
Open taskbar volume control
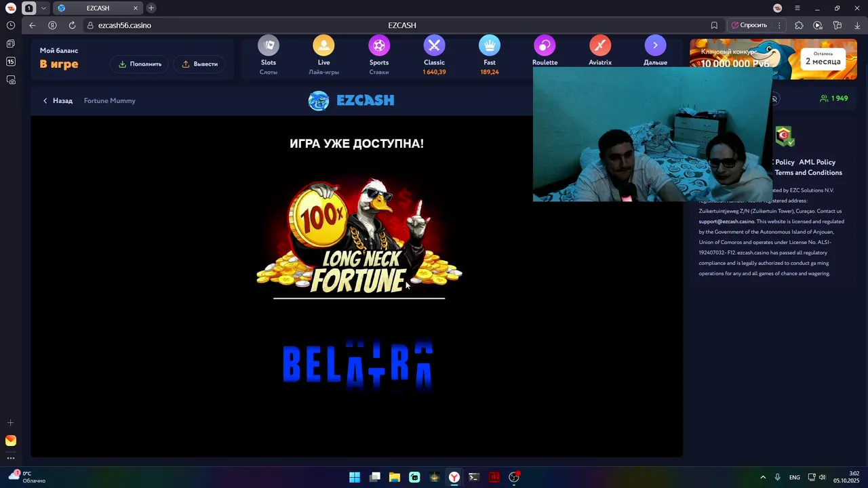tap(823, 477)
